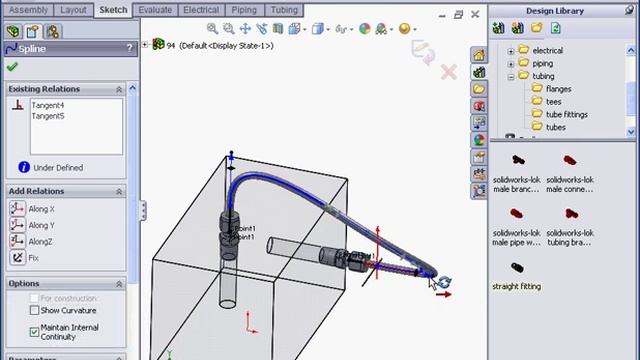
Task: Open the Tubing tab
Action: pyautogui.click(x=284, y=10)
